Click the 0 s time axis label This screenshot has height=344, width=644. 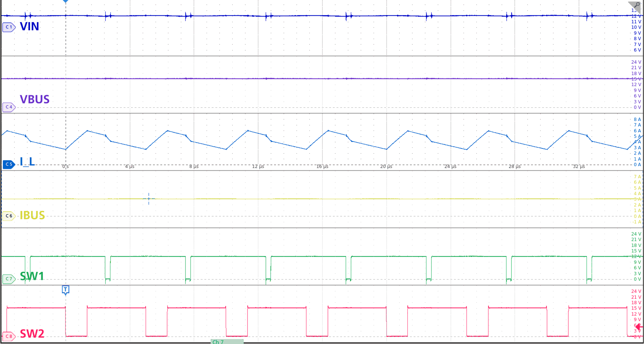tap(65, 166)
